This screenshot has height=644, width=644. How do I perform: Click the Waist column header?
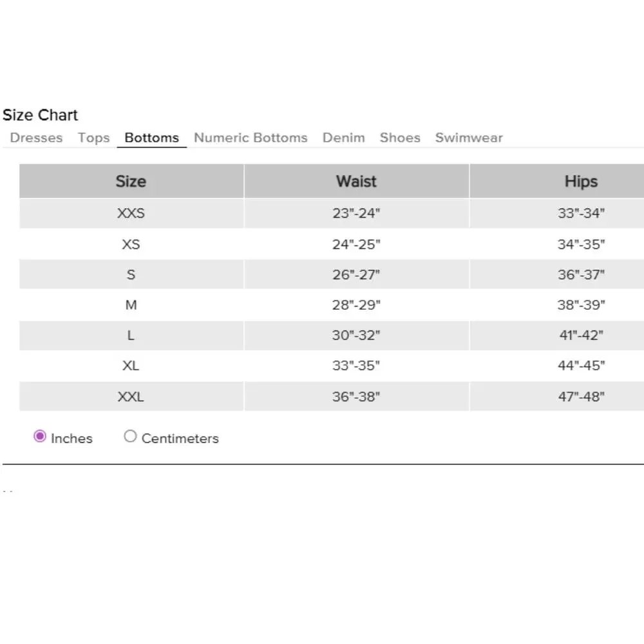click(x=357, y=181)
